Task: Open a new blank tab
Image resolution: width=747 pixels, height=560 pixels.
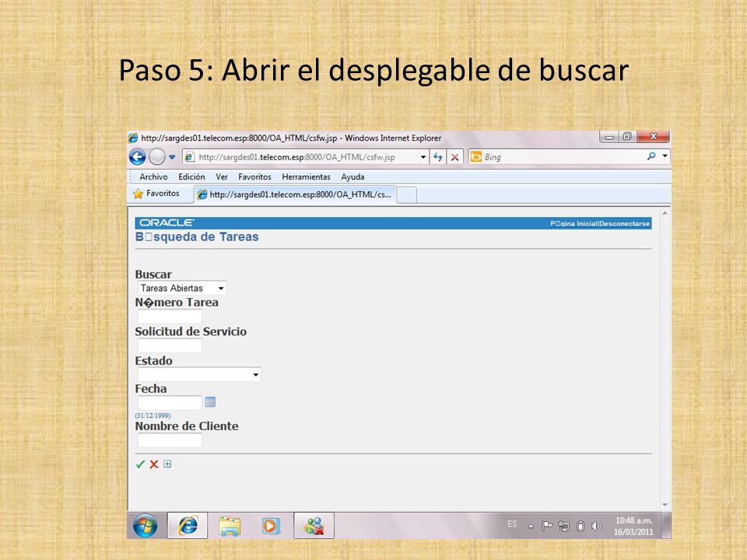Action: [406, 194]
